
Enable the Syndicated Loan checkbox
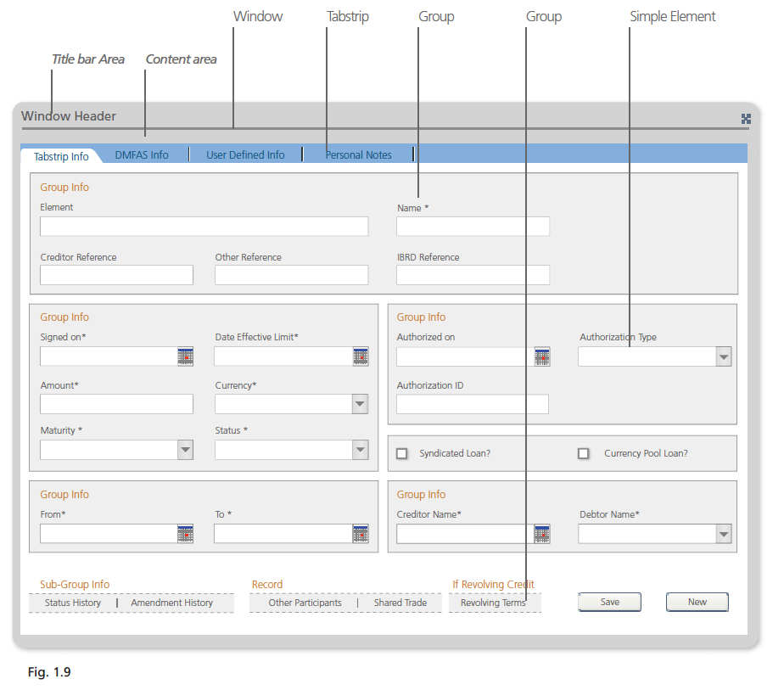click(x=402, y=454)
